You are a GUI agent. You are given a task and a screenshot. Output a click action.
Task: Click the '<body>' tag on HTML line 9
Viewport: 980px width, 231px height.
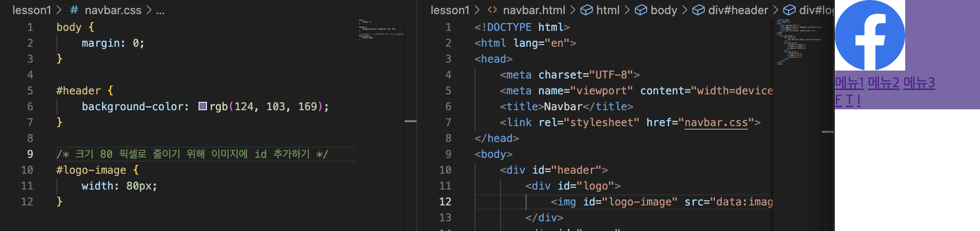[494, 154]
